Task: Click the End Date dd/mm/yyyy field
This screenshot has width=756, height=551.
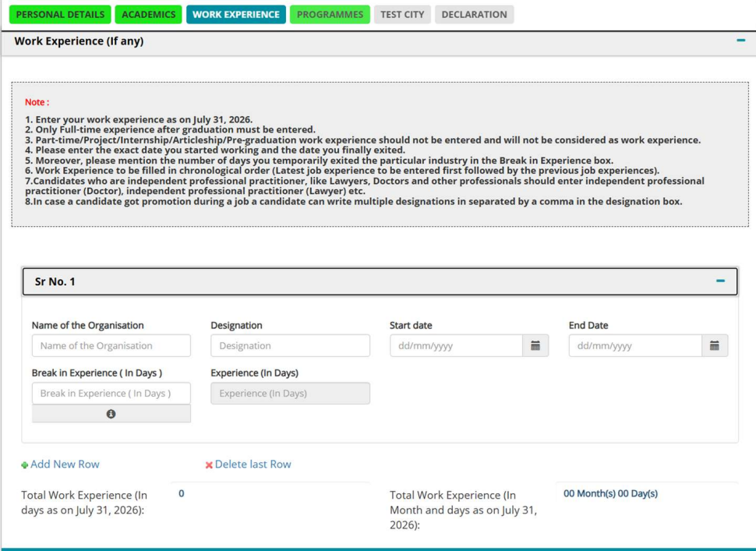Action: [x=635, y=345]
